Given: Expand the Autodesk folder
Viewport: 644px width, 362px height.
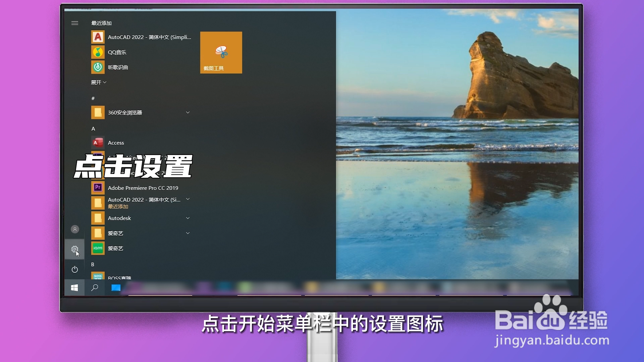Looking at the screenshot, I should [120, 218].
